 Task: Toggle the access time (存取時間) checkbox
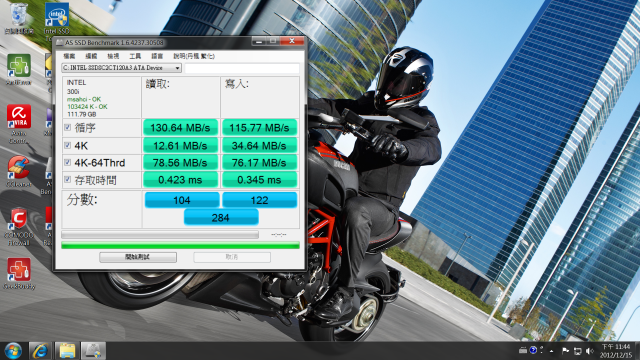67,180
